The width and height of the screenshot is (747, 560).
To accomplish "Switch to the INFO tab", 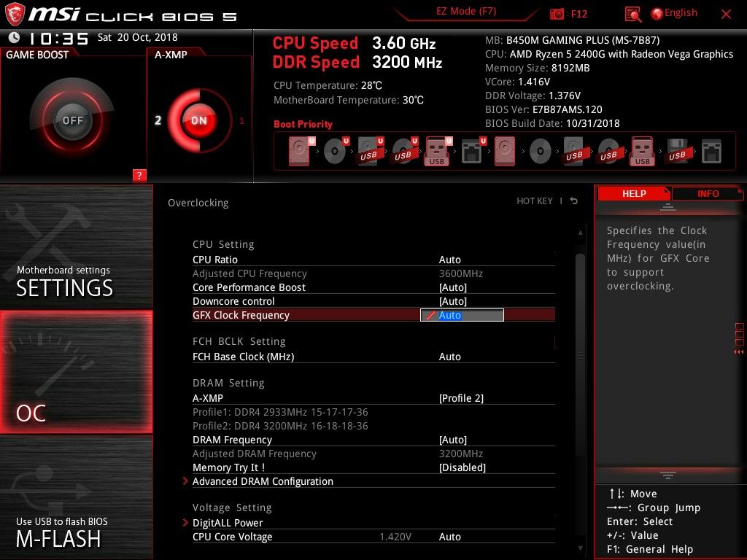I will tap(708, 193).
